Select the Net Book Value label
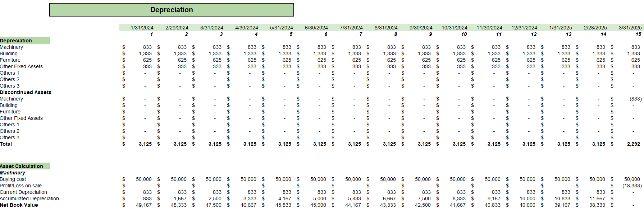 click(19, 205)
